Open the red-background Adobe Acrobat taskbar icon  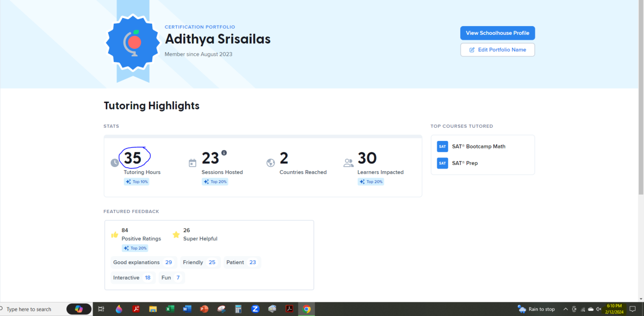click(x=136, y=309)
